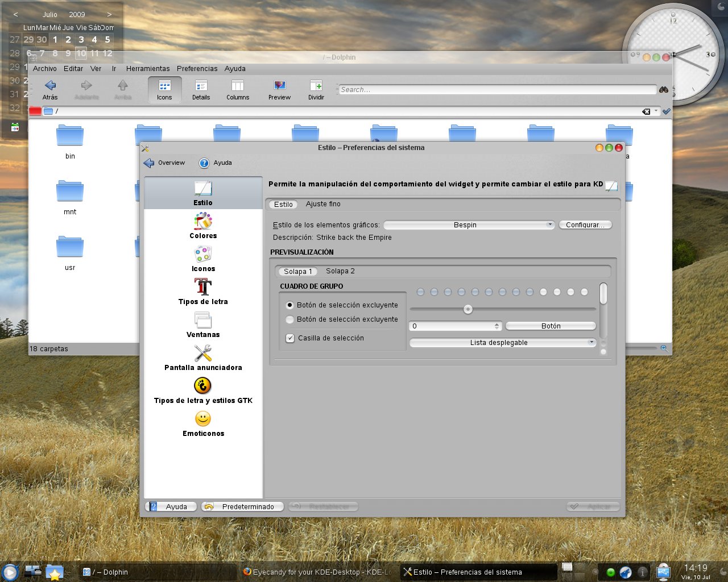Screen dimensions: 728x582
Task: Switch Dolphin to Columns view
Action: pyautogui.click(x=238, y=90)
